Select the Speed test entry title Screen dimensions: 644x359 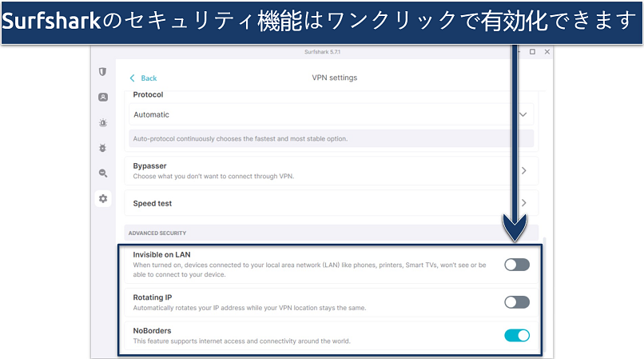(153, 203)
